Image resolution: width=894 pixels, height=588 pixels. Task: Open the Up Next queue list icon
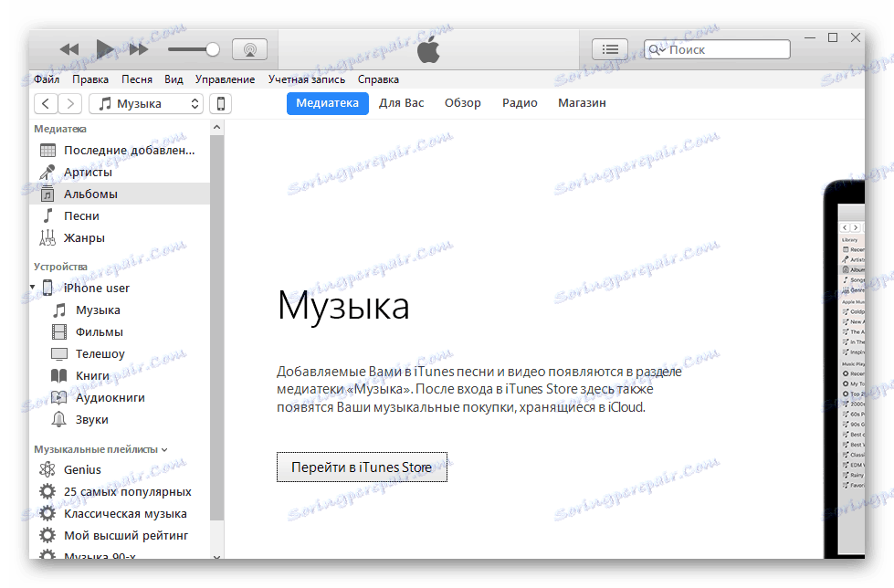(x=610, y=48)
